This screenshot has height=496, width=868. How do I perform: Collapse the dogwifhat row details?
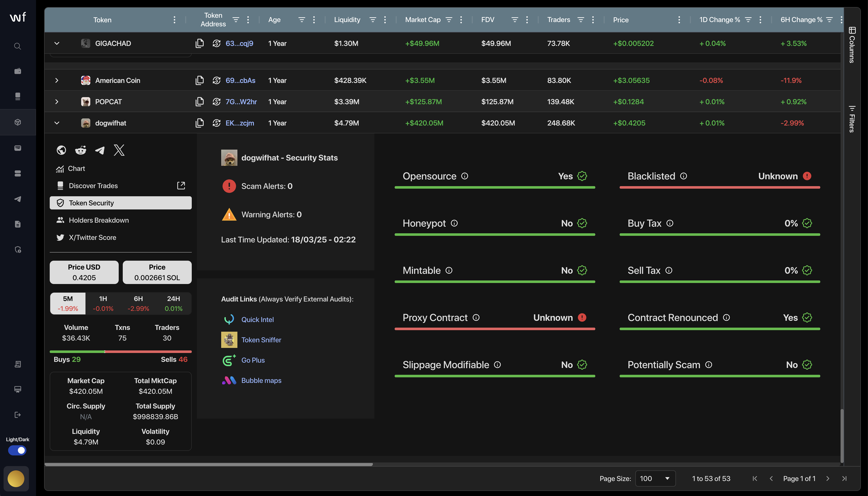tap(57, 123)
